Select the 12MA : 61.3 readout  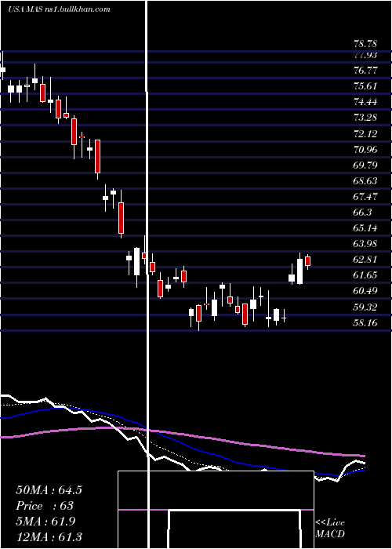(49, 537)
